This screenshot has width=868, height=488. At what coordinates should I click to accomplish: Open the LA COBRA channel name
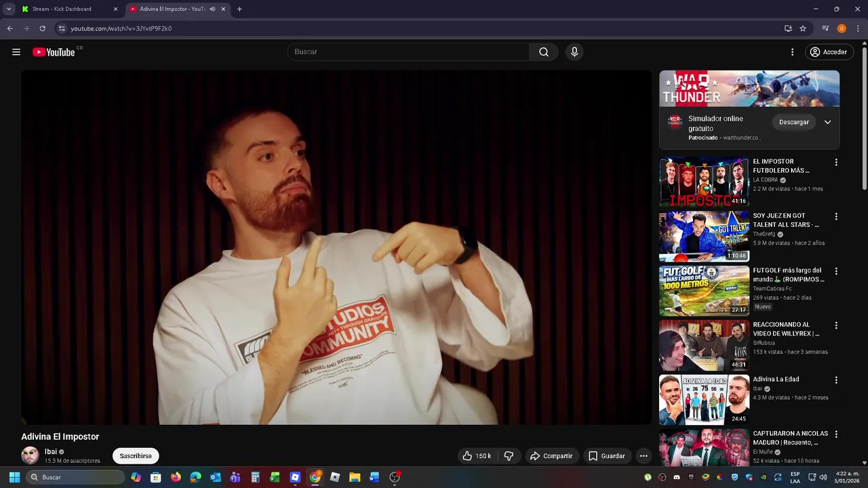click(x=765, y=180)
